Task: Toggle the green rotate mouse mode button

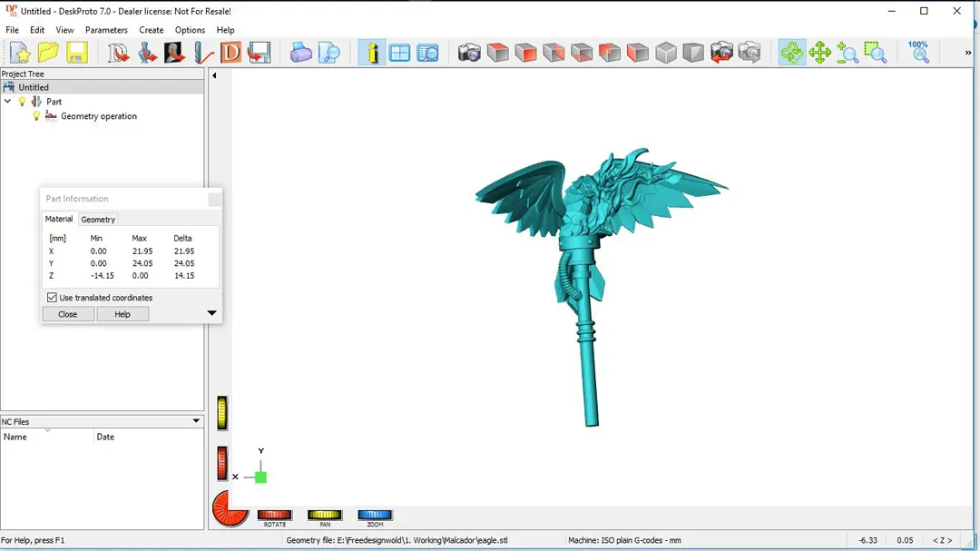Action: pyautogui.click(x=791, y=53)
